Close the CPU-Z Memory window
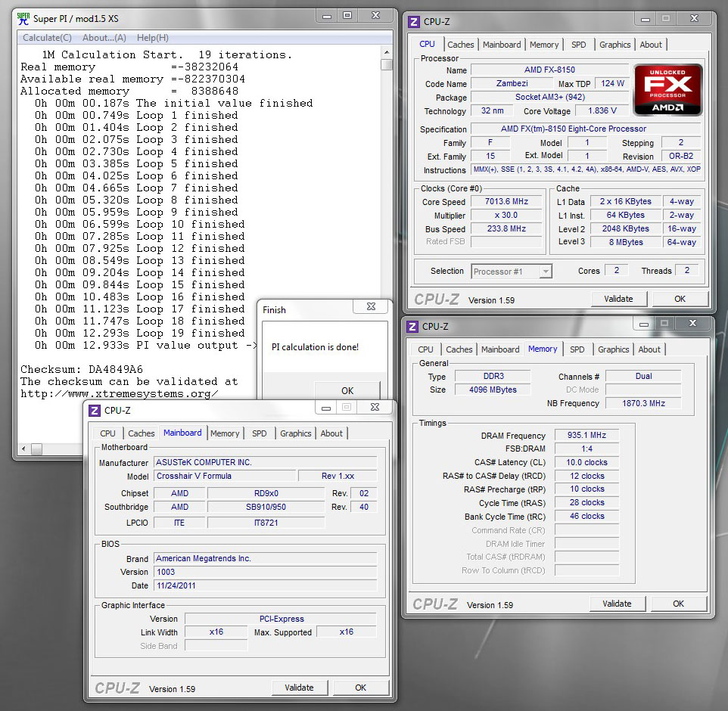 [692, 324]
